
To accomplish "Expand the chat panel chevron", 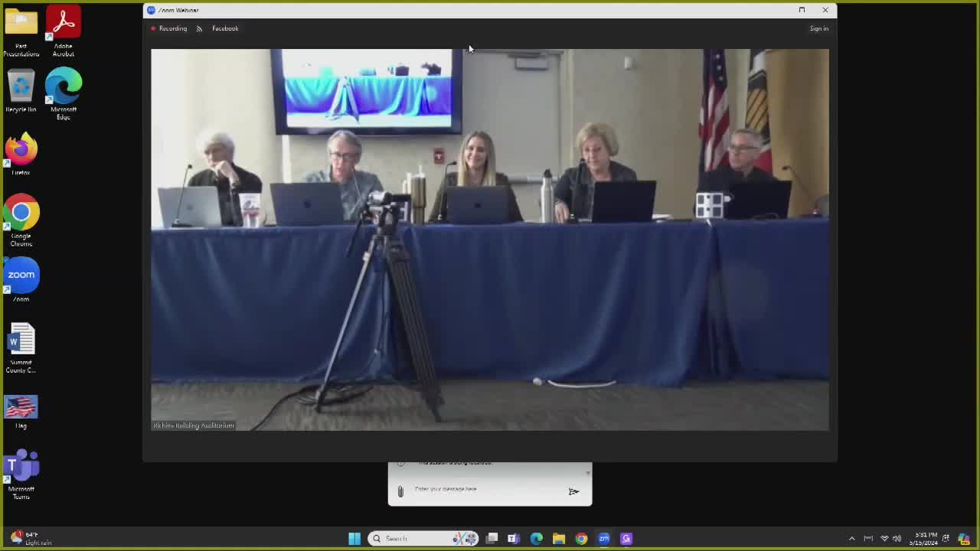I will click(x=587, y=472).
